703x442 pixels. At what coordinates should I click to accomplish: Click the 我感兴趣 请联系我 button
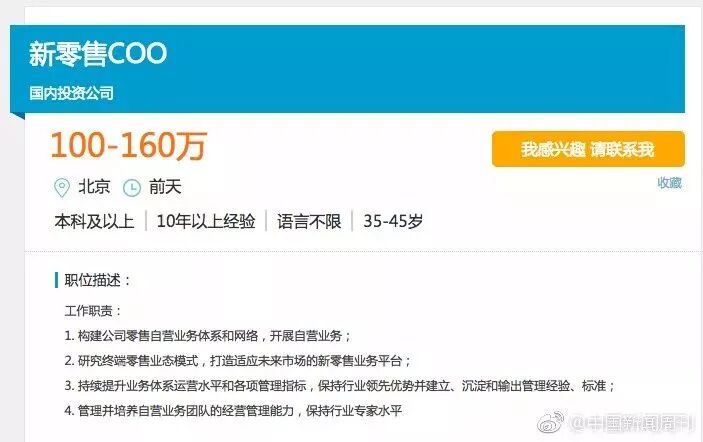(x=588, y=149)
